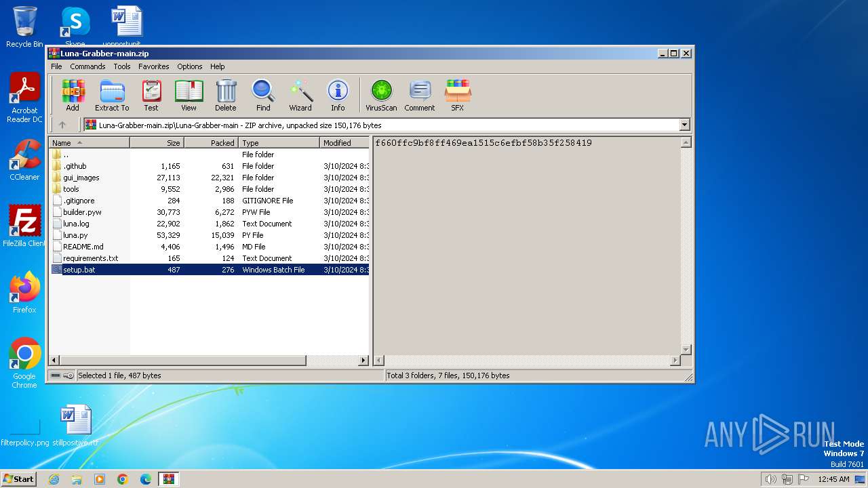This screenshot has width=868, height=488.
Task: Open the Find tool
Action: pyautogui.click(x=263, y=95)
